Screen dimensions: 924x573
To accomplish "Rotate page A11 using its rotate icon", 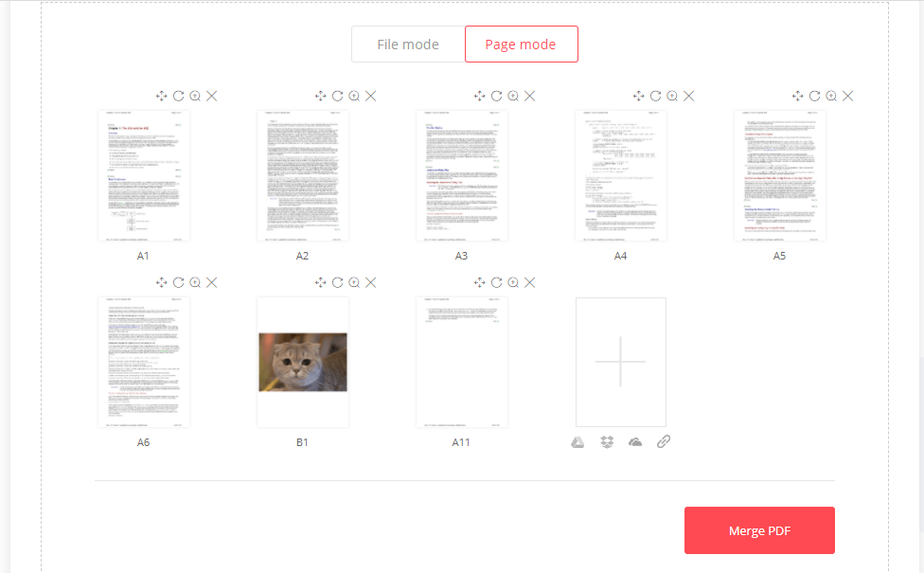I will tap(496, 282).
